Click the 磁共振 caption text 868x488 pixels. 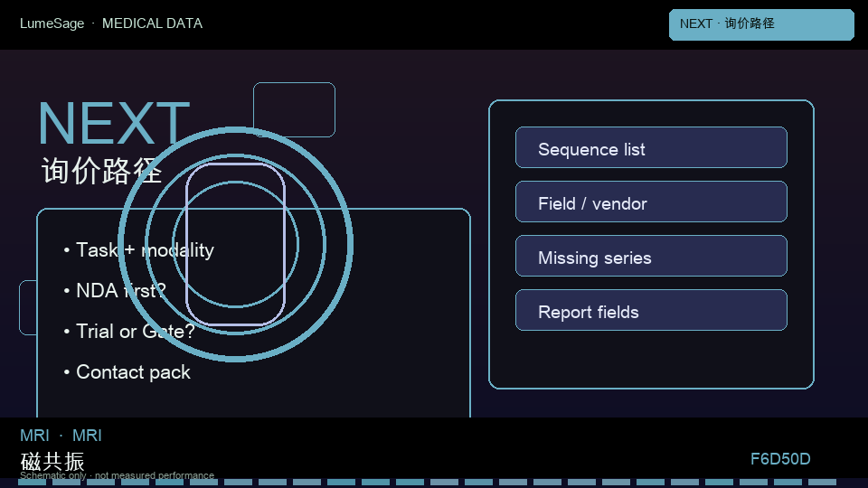52,461
